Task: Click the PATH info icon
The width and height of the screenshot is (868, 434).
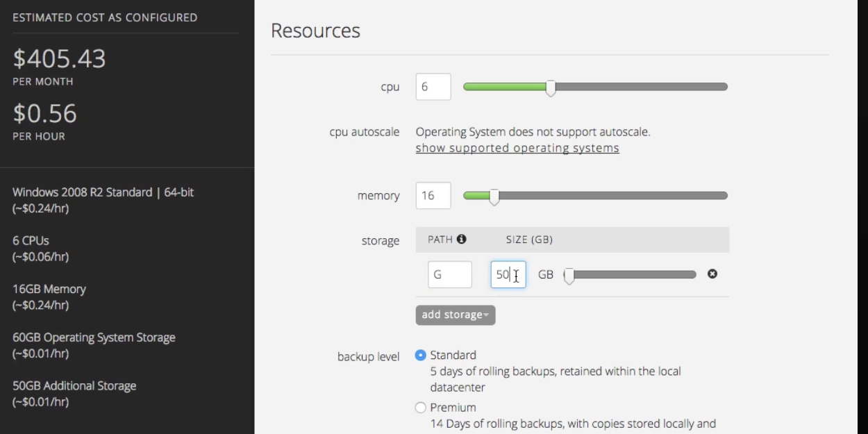Action: pyautogui.click(x=462, y=239)
